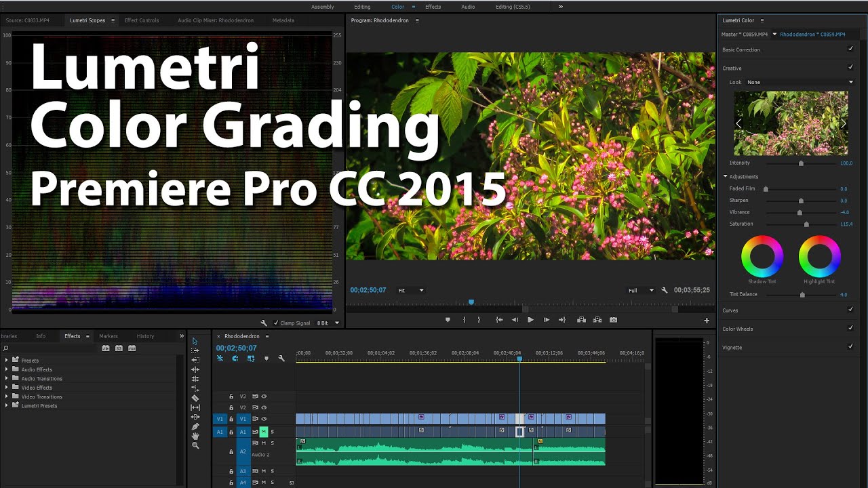Toggle Basic Correction checkbox
Viewport: 868px width, 488px height.
click(x=850, y=49)
